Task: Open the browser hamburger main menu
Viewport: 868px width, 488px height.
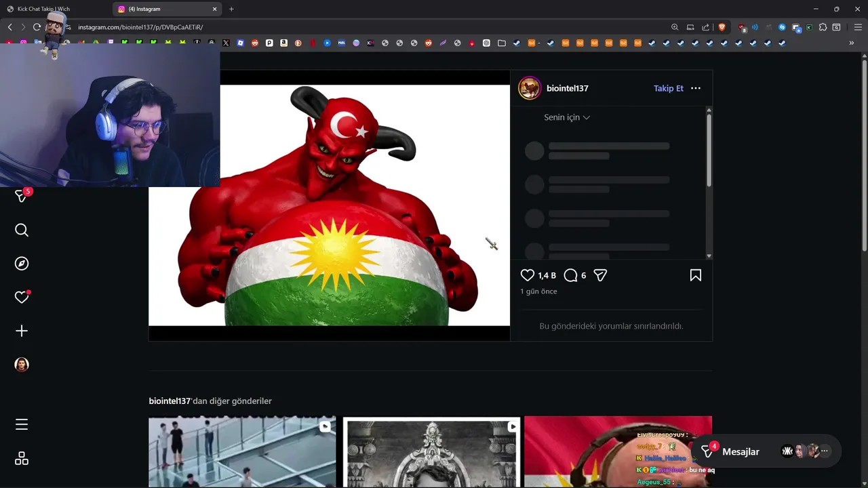Action: tap(858, 27)
